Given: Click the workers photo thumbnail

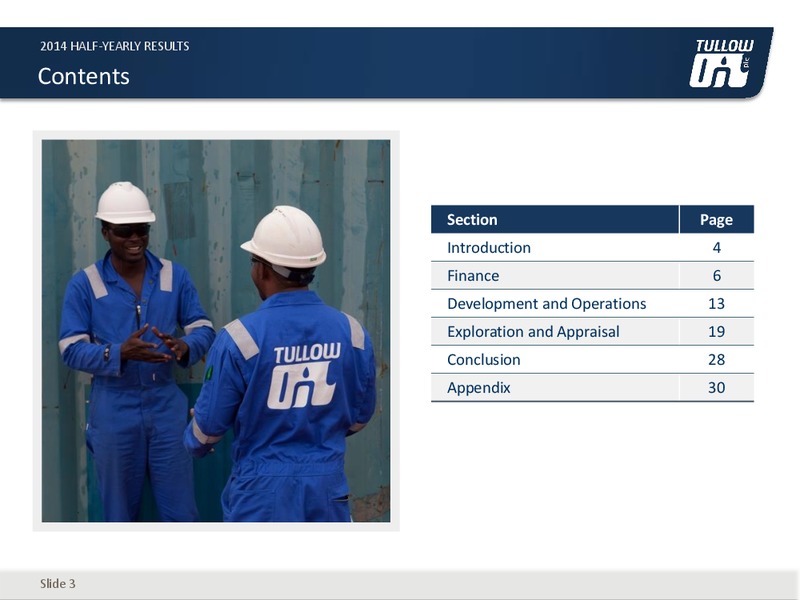Looking at the screenshot, I should click(x=216, y=331).
